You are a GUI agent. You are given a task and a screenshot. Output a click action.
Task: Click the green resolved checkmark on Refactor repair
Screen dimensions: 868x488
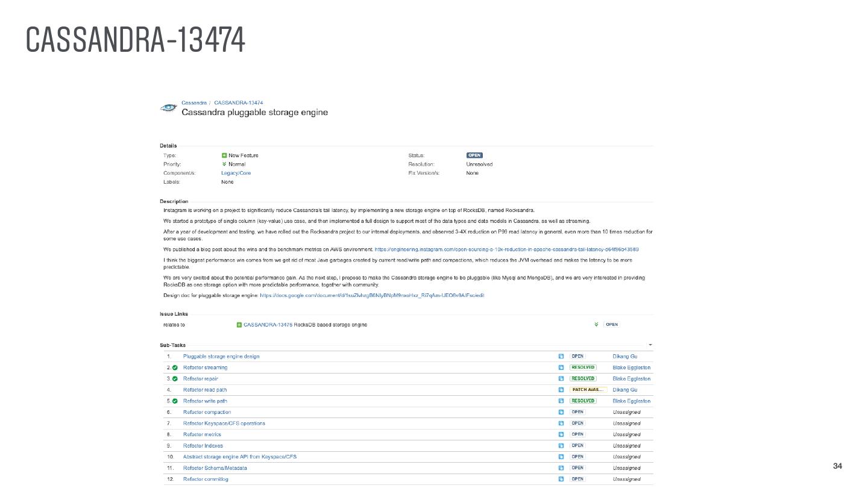point(175,379)
